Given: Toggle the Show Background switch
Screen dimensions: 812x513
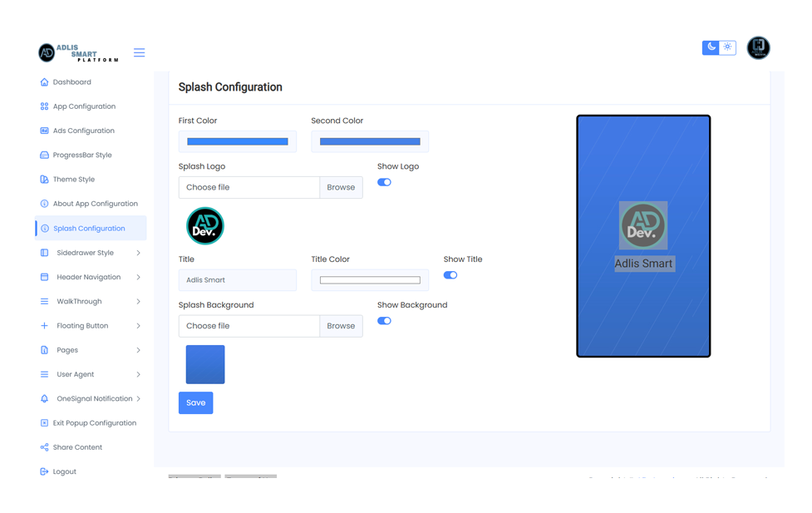Looking at the screenshot, I should pos(384,321).
